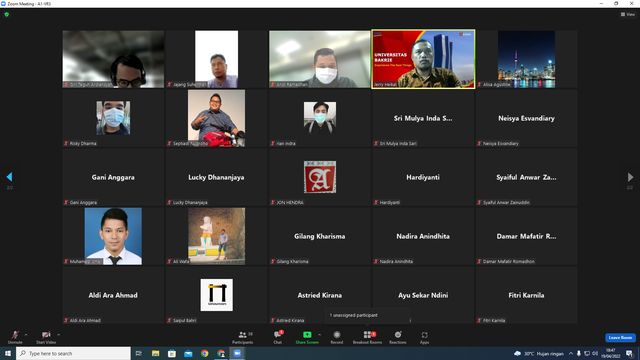Select Jerry Heikal's highlighted video tile

click(x=423, y=59)
